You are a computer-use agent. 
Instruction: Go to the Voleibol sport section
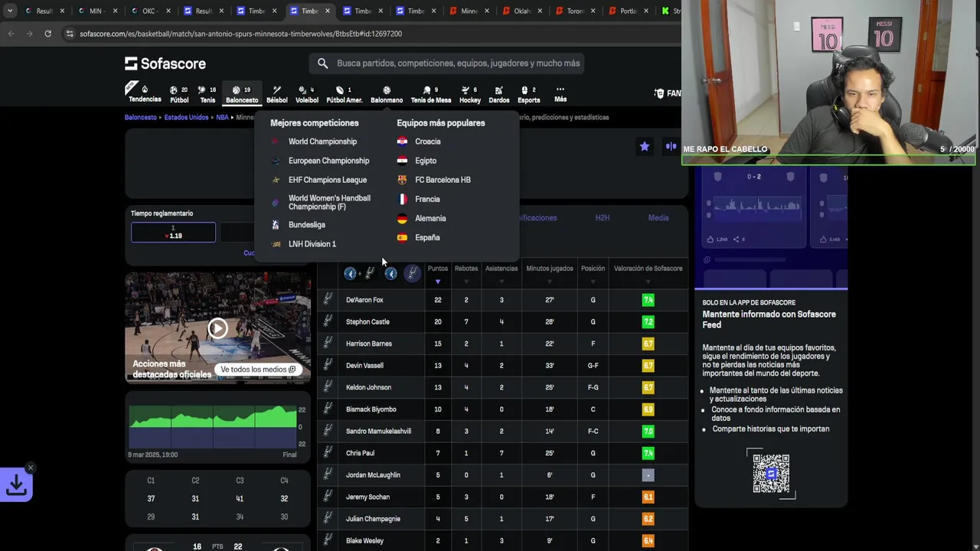tap(307, 94)
